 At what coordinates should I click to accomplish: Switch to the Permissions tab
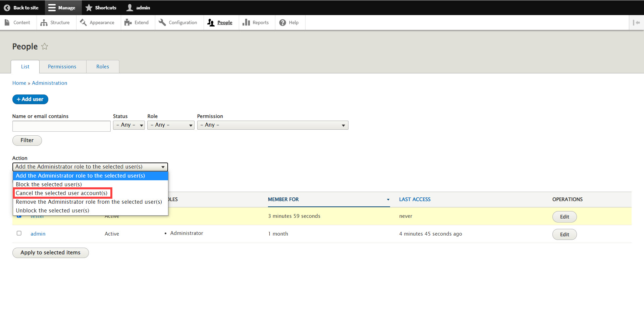62,67
